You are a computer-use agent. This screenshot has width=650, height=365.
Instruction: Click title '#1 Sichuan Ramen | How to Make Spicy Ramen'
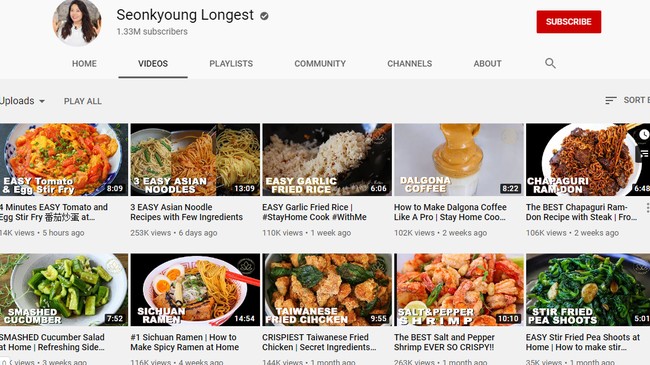(x=184, y=342)
